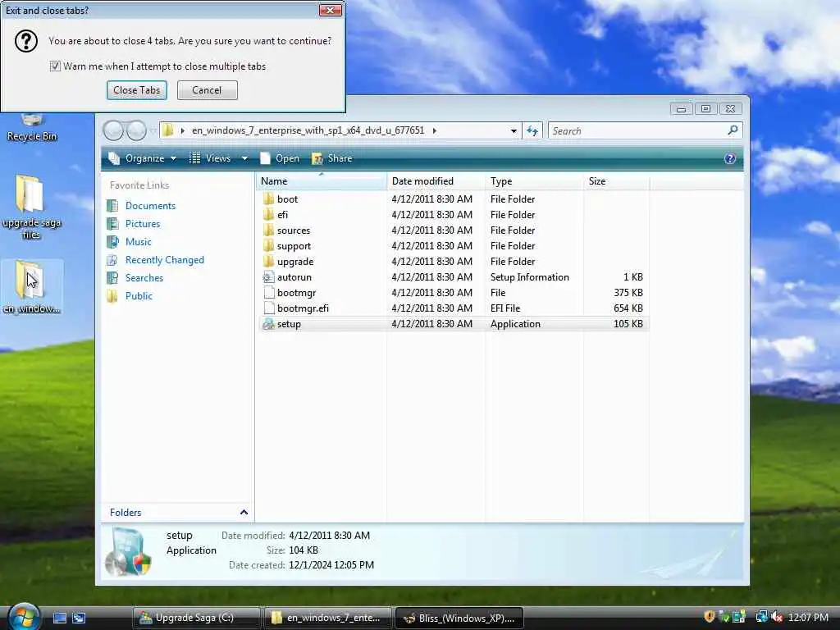840x630 pixels.
Task: Click the setup preview icon in details pane
Action: pos(127,552)
